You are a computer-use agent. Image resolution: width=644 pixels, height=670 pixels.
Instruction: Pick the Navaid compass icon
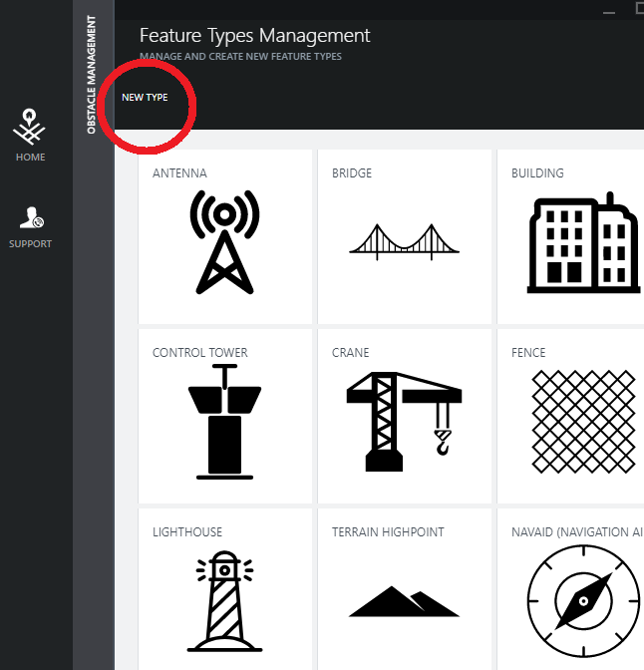(584, 601)
